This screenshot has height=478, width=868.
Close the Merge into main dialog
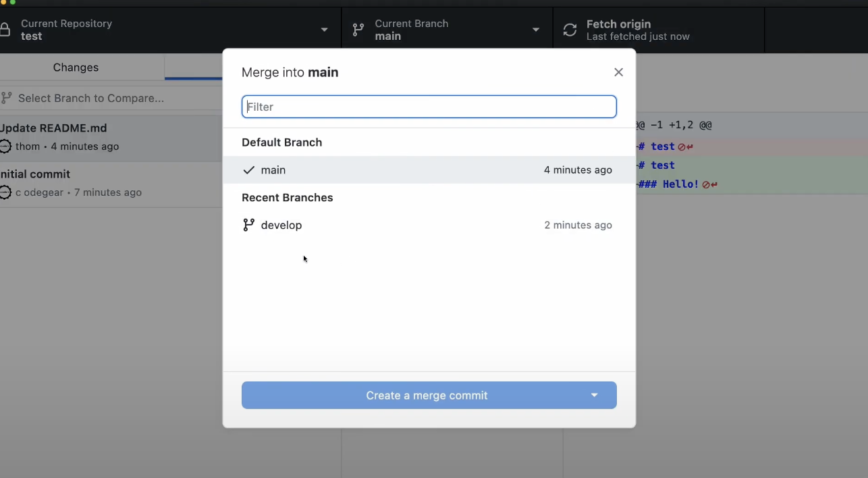pyautogui.click(x=618, y=72)
